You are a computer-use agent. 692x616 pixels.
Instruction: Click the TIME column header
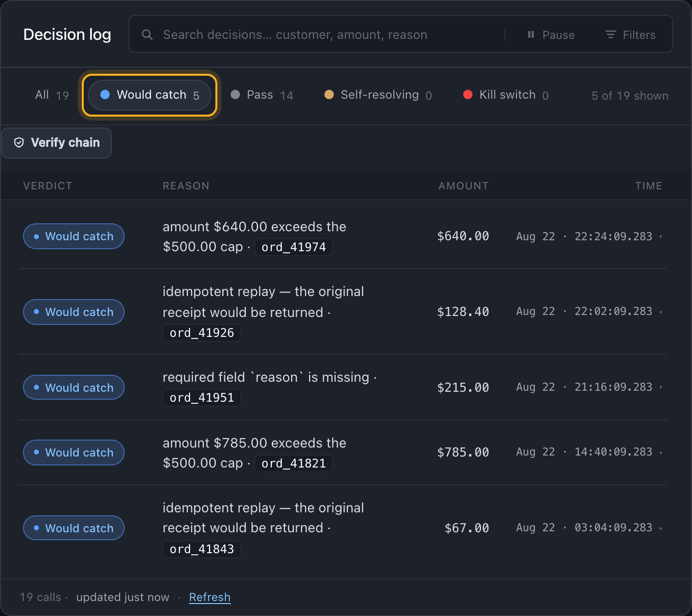(x=649, y=186)
